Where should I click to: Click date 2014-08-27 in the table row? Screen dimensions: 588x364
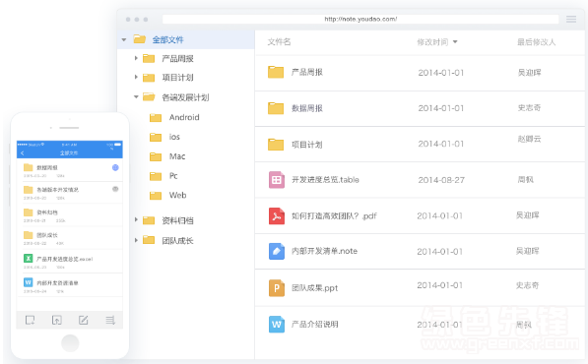[441, 180]
